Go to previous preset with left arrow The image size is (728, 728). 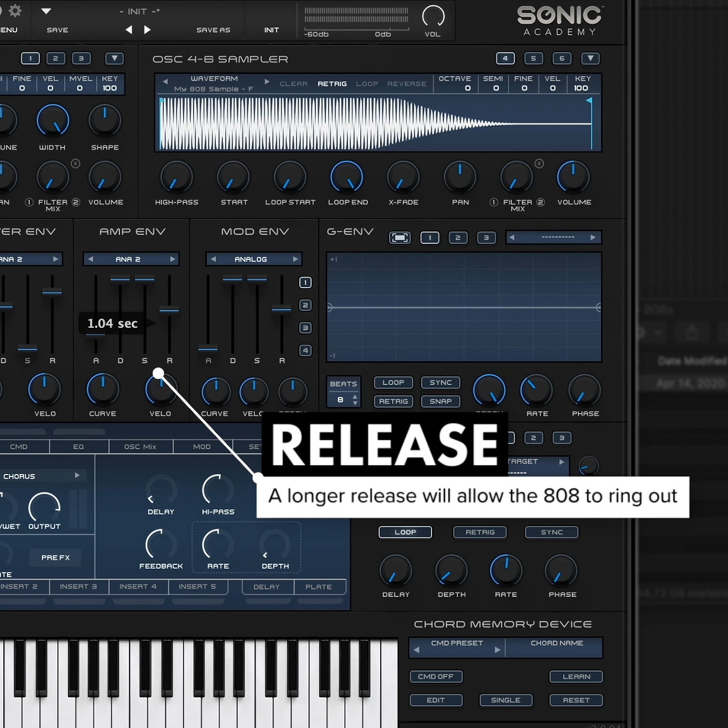pos(129,30)
